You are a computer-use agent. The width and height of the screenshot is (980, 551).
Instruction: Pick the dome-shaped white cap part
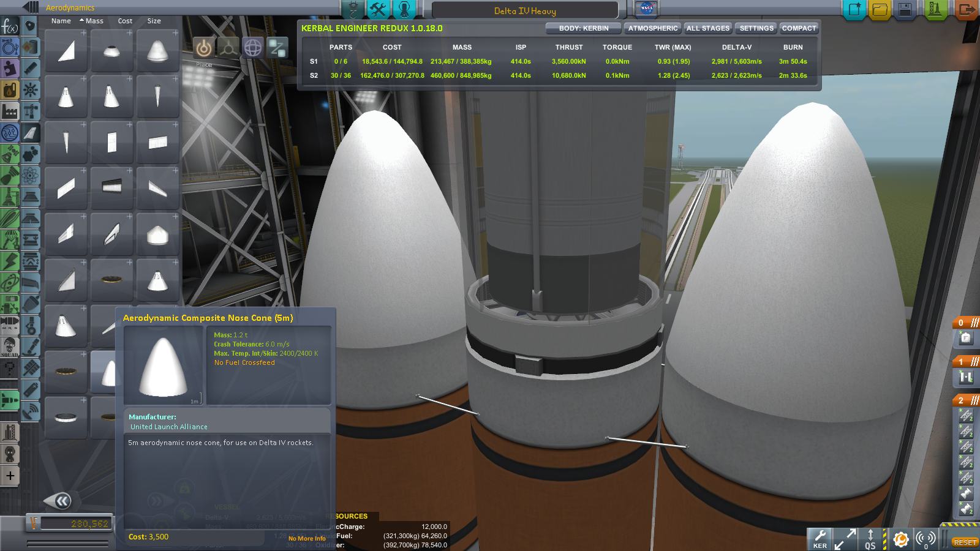pyautogui.click(x=158, y=234)
